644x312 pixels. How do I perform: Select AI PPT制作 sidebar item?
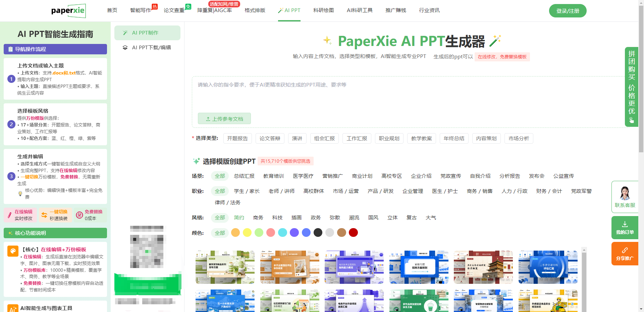pyautogui.click(x=147, y=33)
